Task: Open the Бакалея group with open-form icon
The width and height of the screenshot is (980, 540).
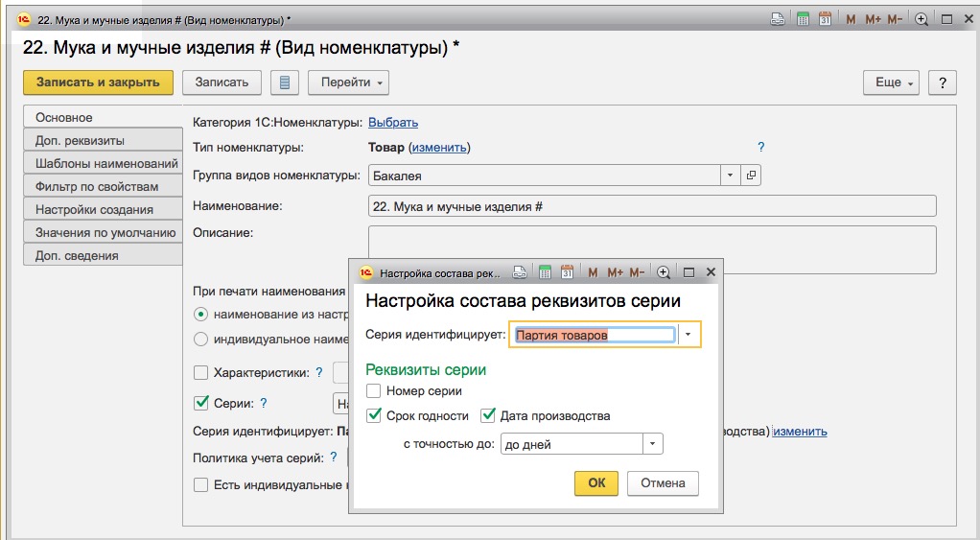Action: point(751,176)
